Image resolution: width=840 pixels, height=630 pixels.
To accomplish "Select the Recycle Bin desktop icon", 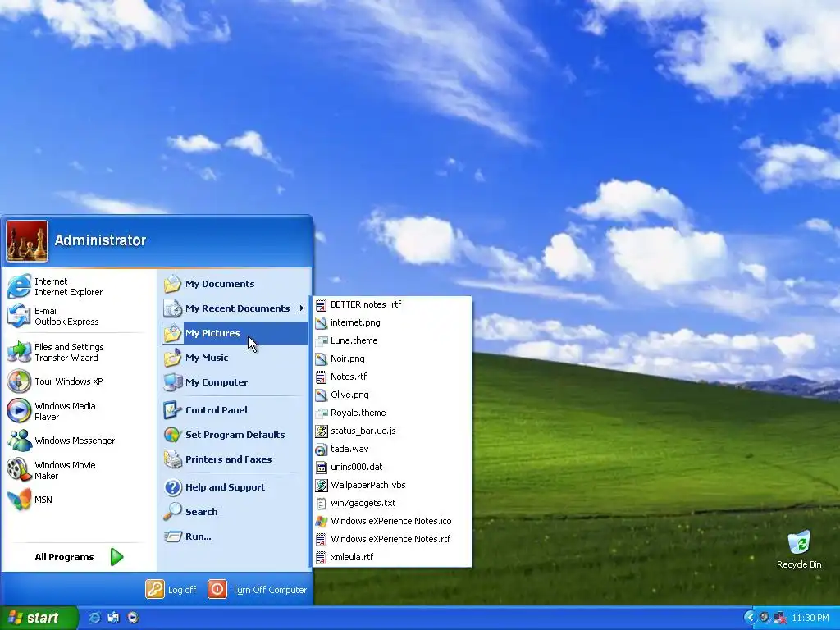I will click(799, 549).
